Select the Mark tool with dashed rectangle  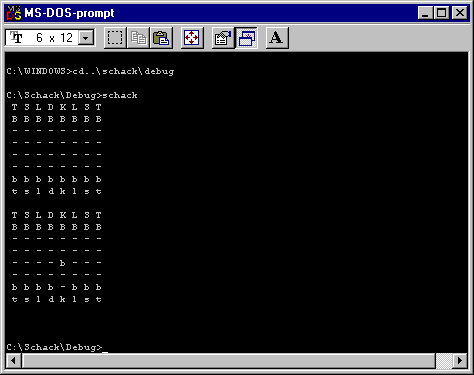click(x=115, y=38)
